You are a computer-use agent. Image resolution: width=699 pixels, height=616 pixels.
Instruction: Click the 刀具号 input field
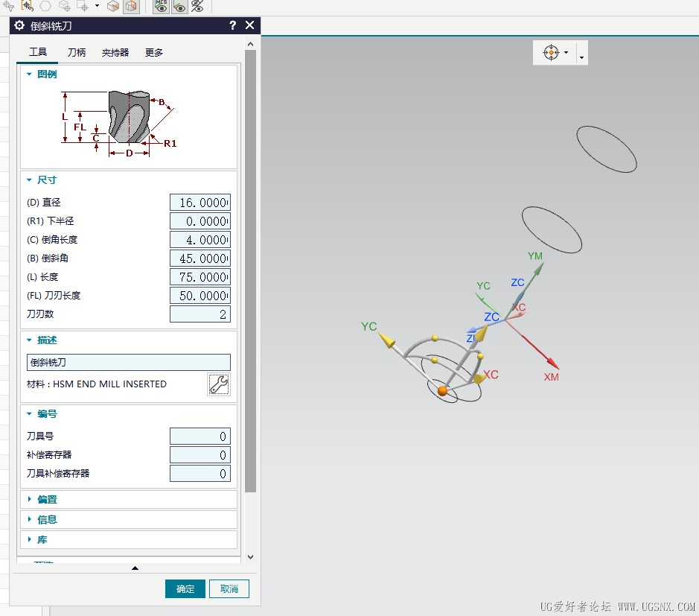200,436
